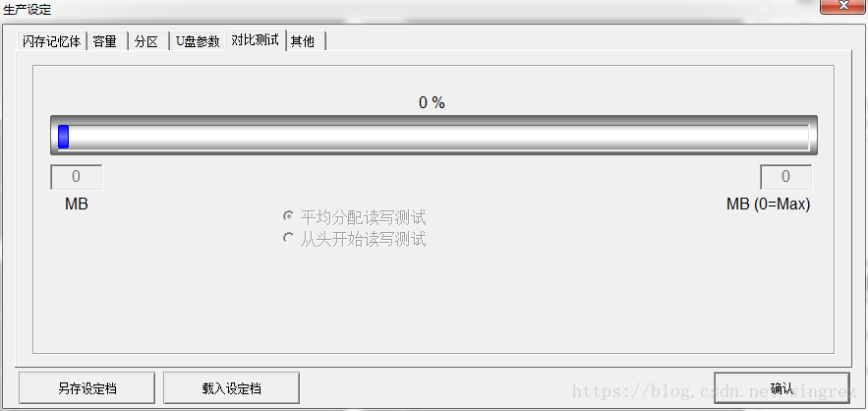Select the 分区 tab
Viewport: 868px width, 411px height.
tap(148, 41)
